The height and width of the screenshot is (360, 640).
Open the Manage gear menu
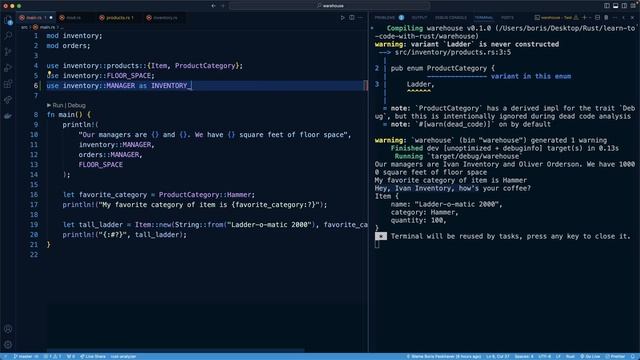point(8,345)
